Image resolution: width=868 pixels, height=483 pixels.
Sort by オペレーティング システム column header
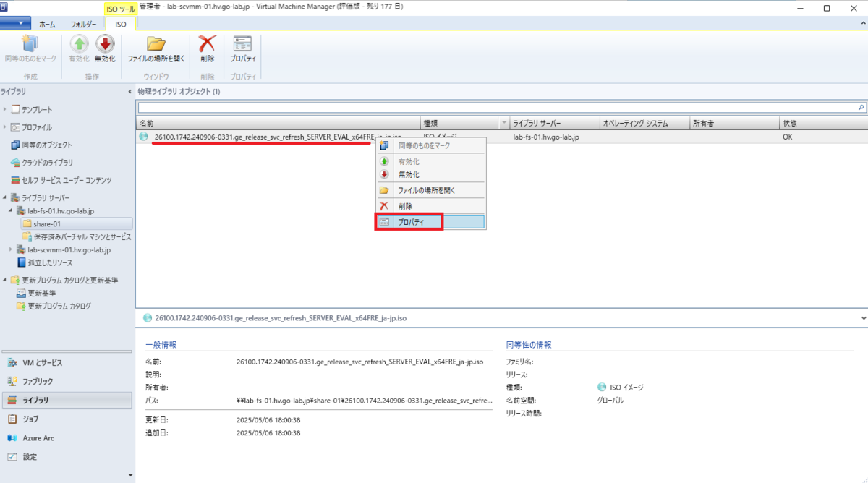pyautogui.click(x=644, y=124)
